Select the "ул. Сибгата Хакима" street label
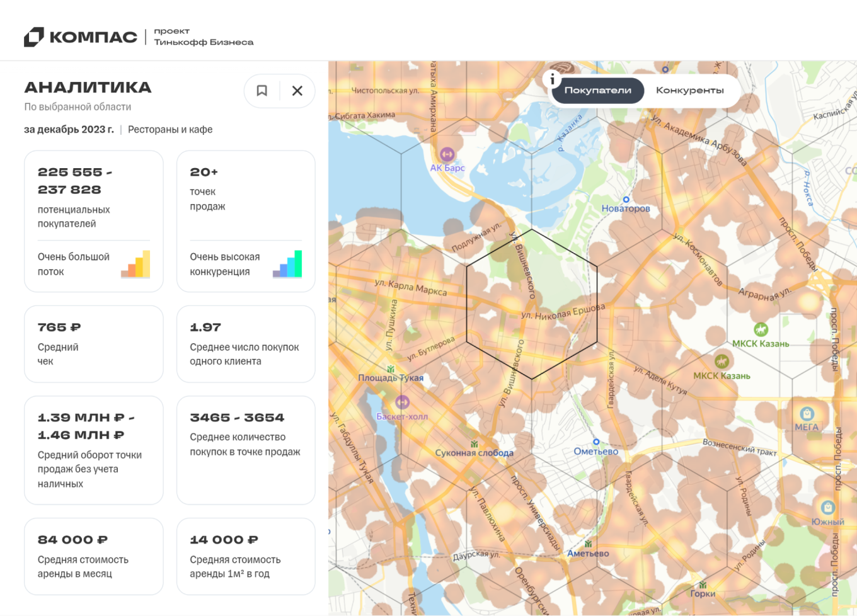This screenshot has height=616, width=857. click(x=362, y=116)
